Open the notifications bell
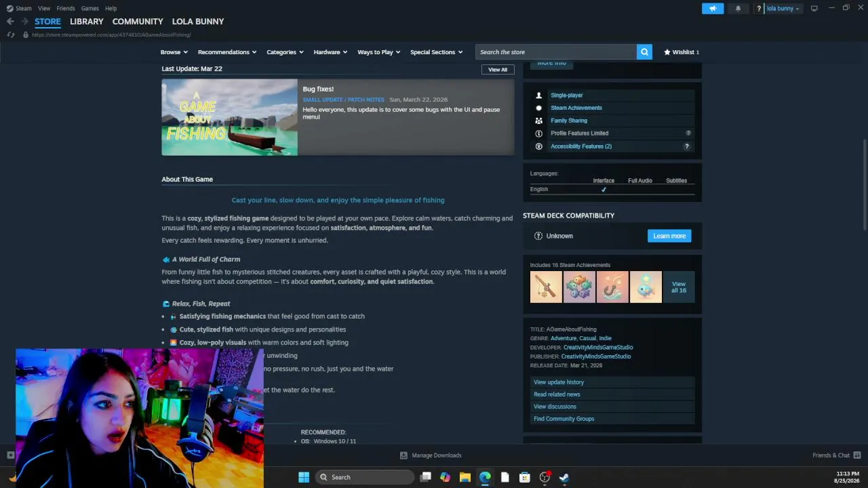Viewport: 868px width, 488px height. 738,8
